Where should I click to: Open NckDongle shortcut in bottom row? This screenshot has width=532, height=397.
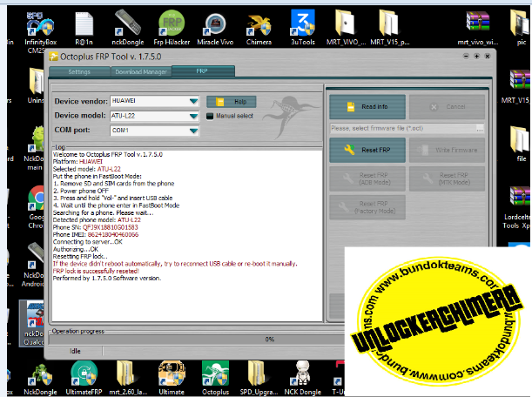pos(40,377)
